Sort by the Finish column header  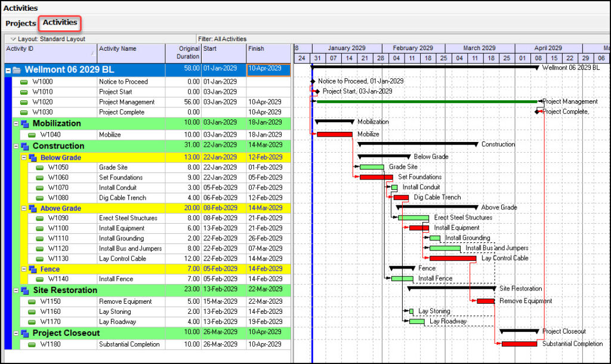tap(269, 53)
